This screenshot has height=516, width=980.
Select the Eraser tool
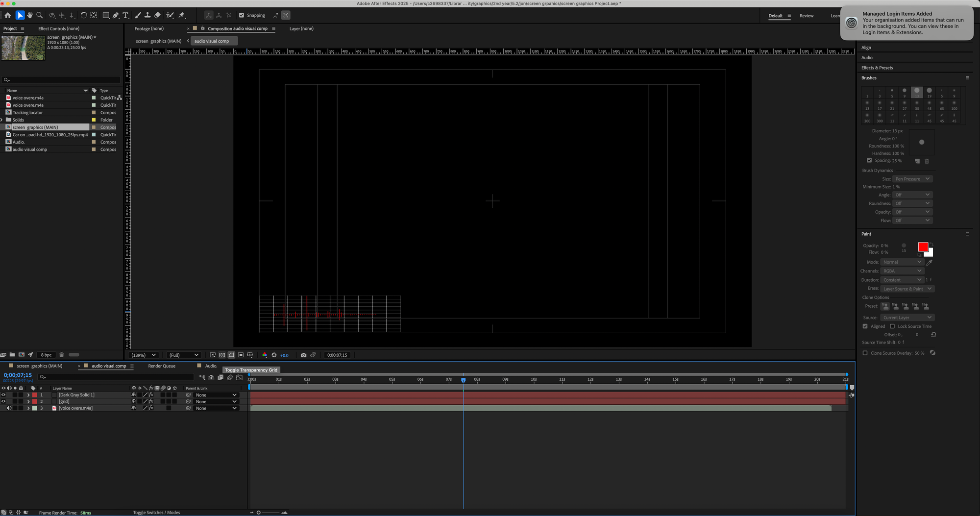pos(157,15)
